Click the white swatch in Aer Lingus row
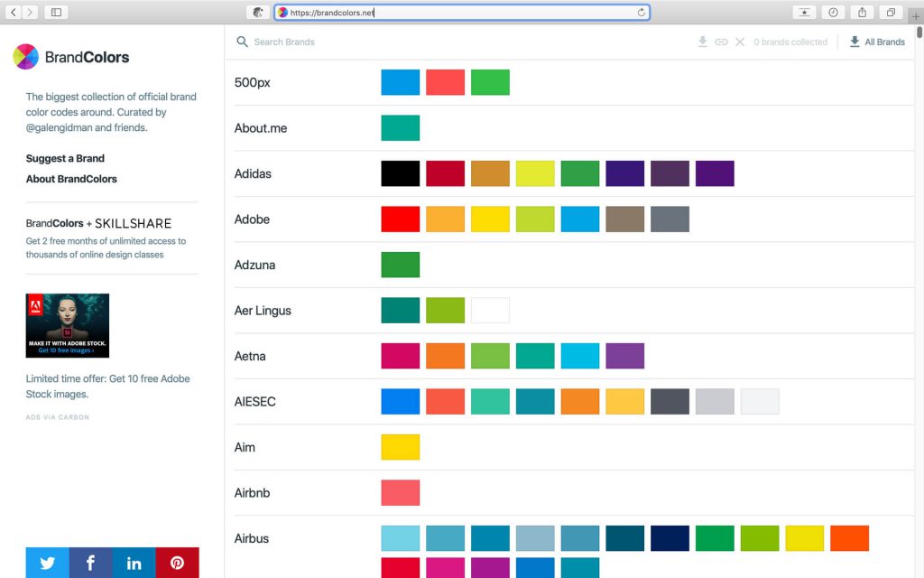This screenshot has width=924, height=578. (490, 311)
